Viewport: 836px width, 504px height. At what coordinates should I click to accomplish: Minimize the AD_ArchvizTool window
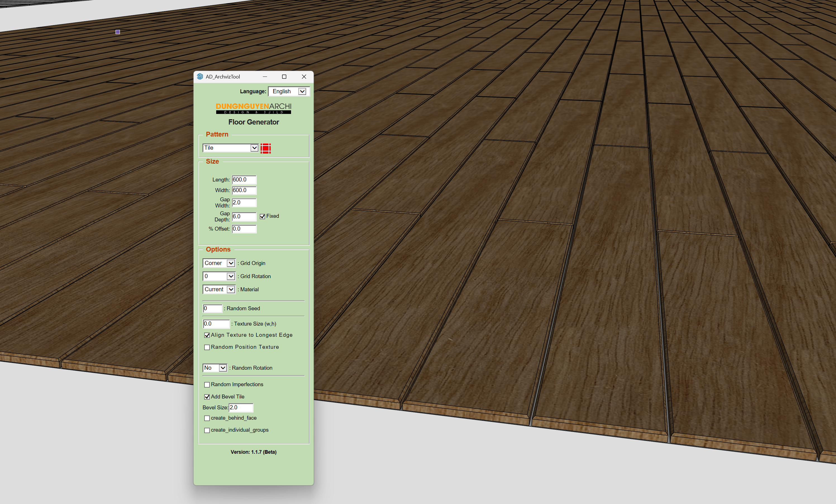265,77
